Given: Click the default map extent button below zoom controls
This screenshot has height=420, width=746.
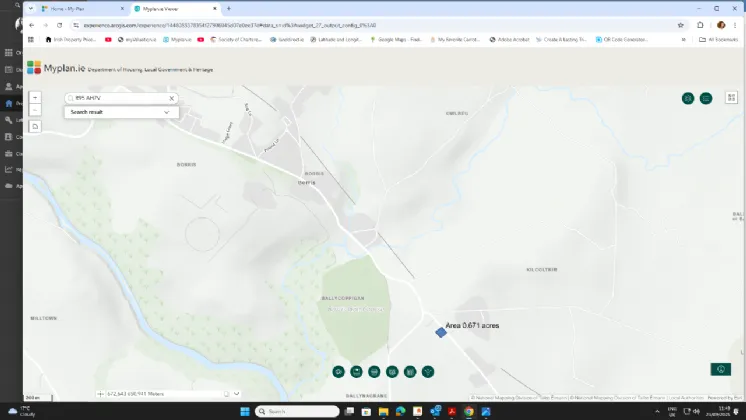Looking at the screenshot, I should (35, 127).
